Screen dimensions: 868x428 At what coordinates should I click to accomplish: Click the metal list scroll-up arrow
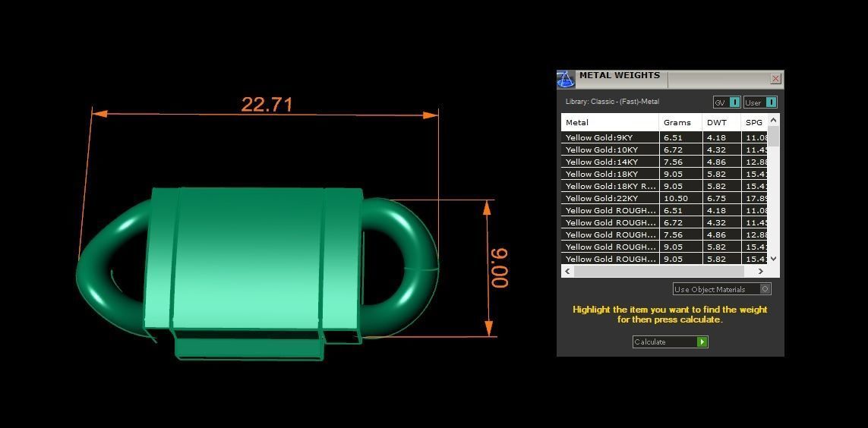pyautogui.click(x=774, y=120)
